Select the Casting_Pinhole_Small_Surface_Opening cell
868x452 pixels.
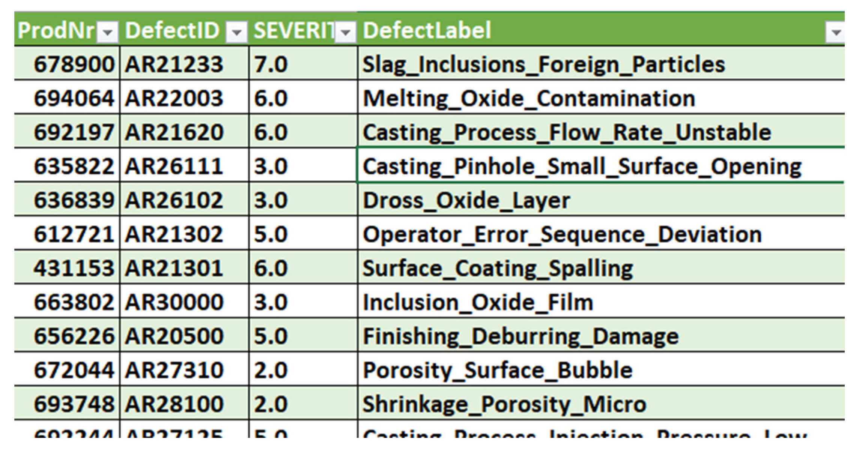tap(601, 165)
